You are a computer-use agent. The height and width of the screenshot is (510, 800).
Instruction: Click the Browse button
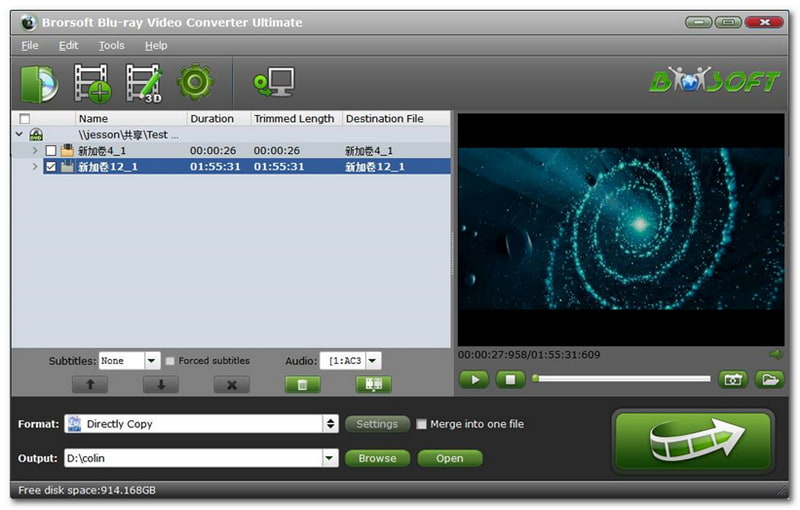pyautogui.click(x=377, y=458)
